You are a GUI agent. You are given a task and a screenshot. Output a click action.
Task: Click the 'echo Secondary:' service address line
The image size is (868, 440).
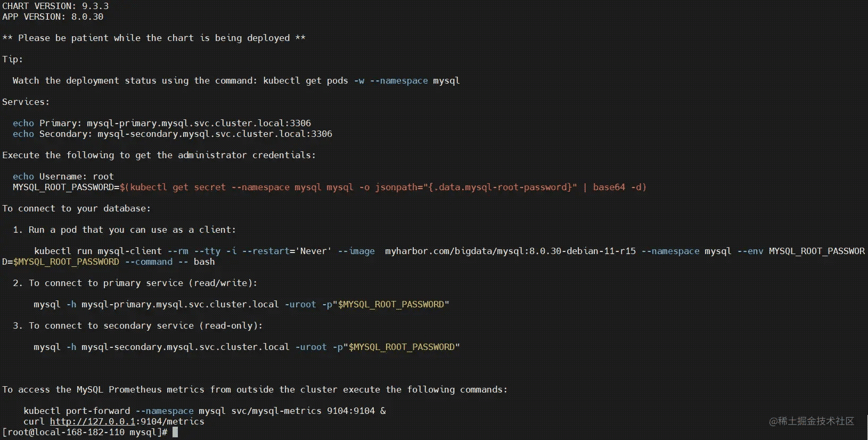(x=173, y=134)
